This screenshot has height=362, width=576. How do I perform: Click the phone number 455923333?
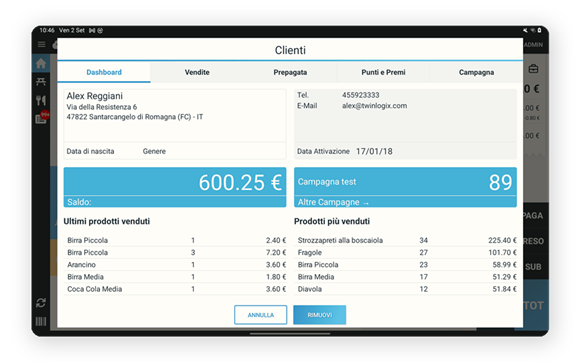pyautogui.click(x=360, y=95)
